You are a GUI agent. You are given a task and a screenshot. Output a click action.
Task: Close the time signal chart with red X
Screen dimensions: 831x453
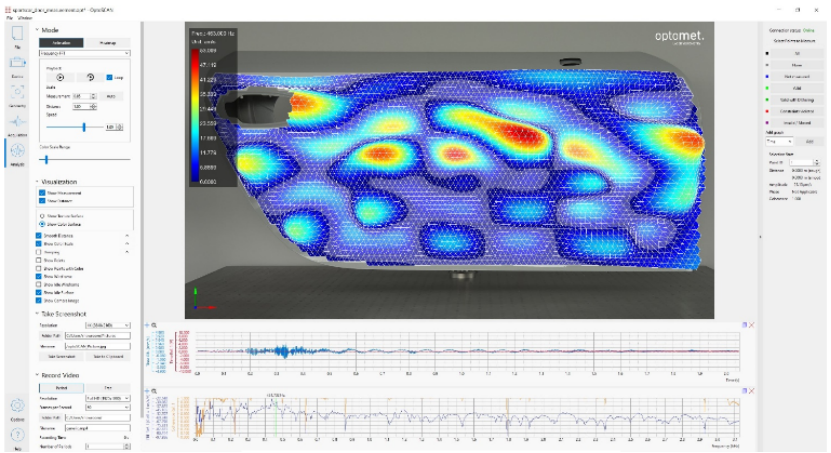(752, 325)
